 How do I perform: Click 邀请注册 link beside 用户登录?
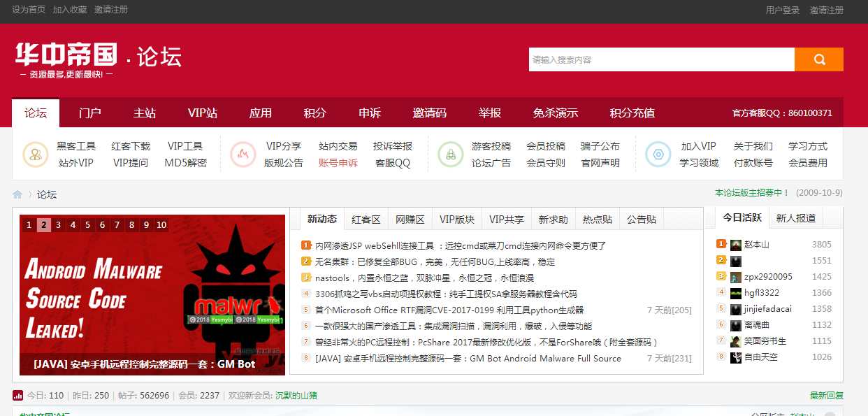[x=827, y=10]
